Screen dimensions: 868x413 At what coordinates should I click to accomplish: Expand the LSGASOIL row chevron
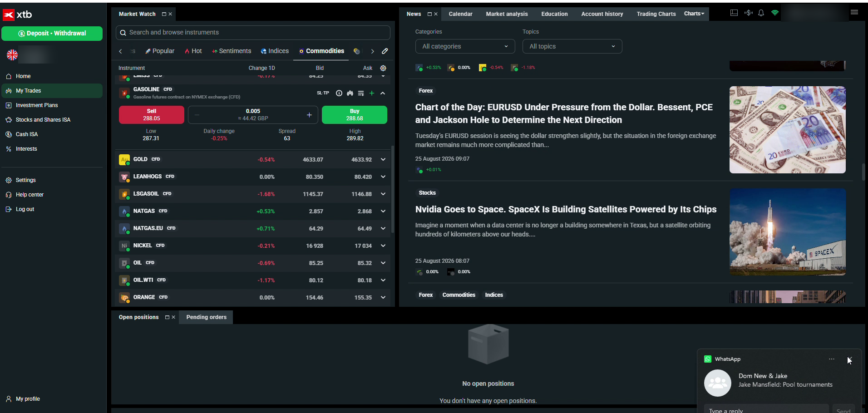383,194
